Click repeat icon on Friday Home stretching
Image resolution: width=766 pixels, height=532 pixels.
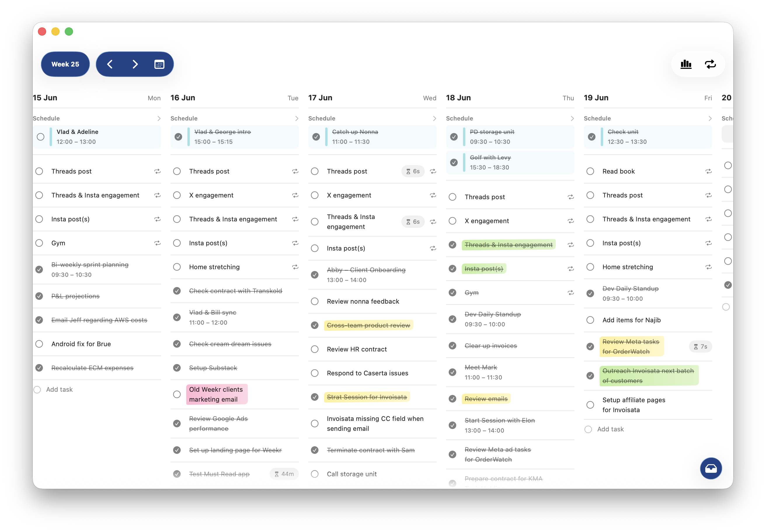[708, 267]
